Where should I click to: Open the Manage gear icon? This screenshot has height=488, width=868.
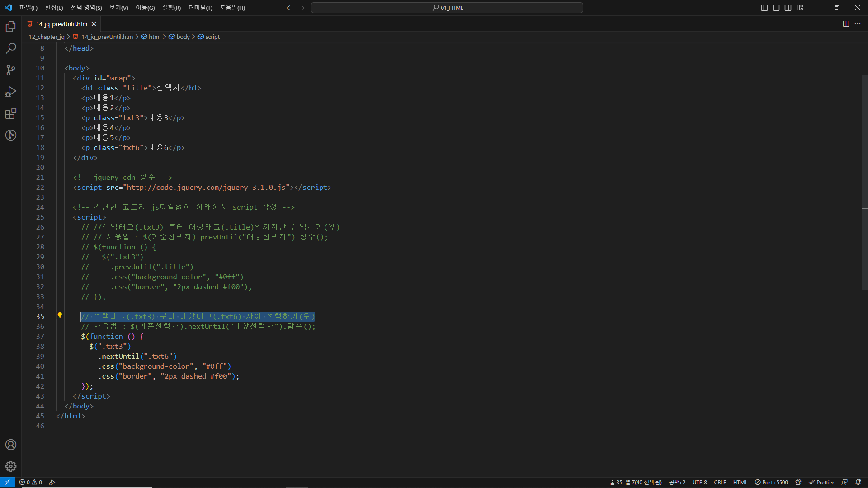pos(11,466)
